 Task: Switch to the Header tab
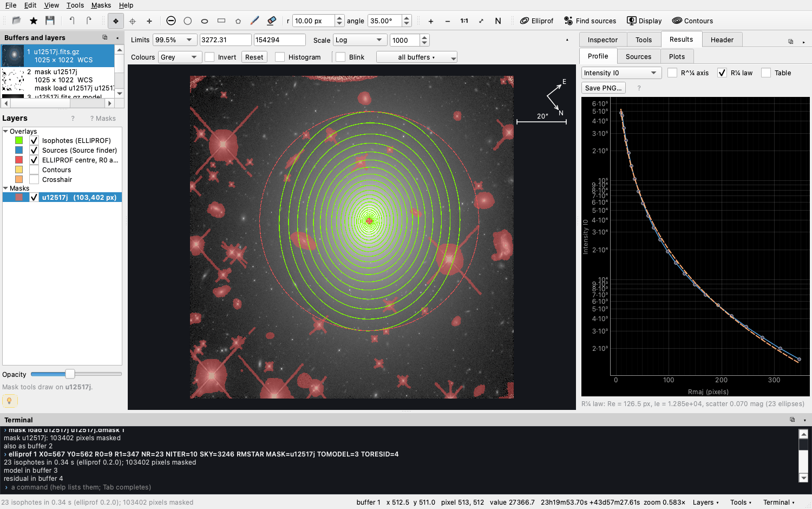[722, 40]
